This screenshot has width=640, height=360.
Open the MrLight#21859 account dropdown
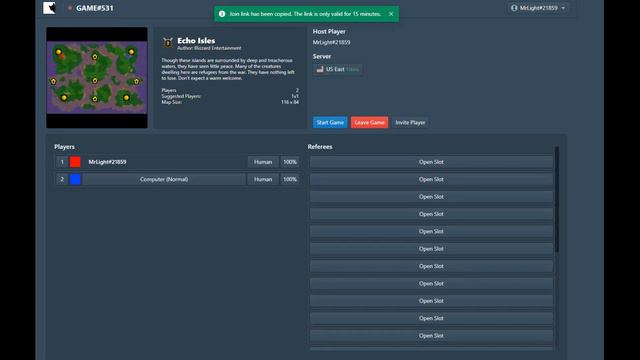538,8
